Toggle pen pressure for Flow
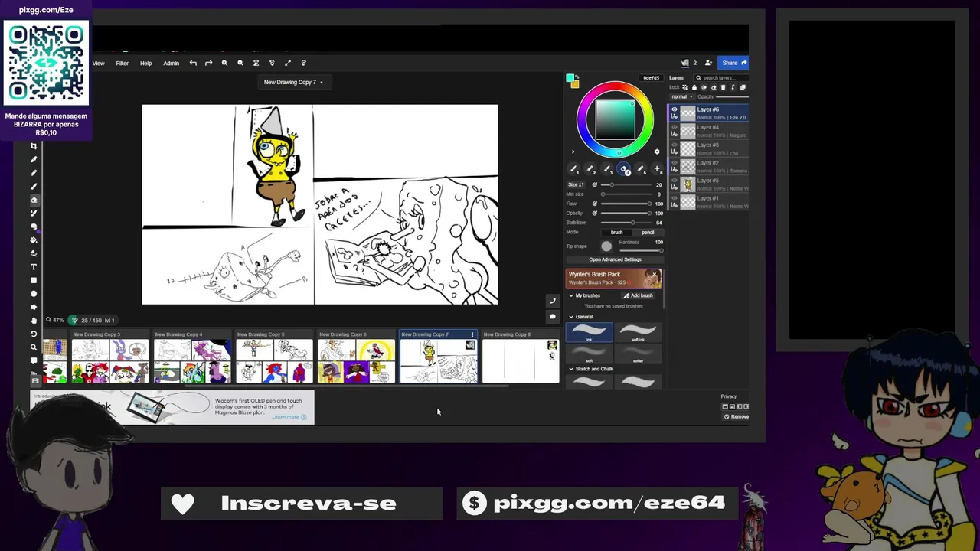The width and height of the screenshot is (980, 551). [595, 204]
